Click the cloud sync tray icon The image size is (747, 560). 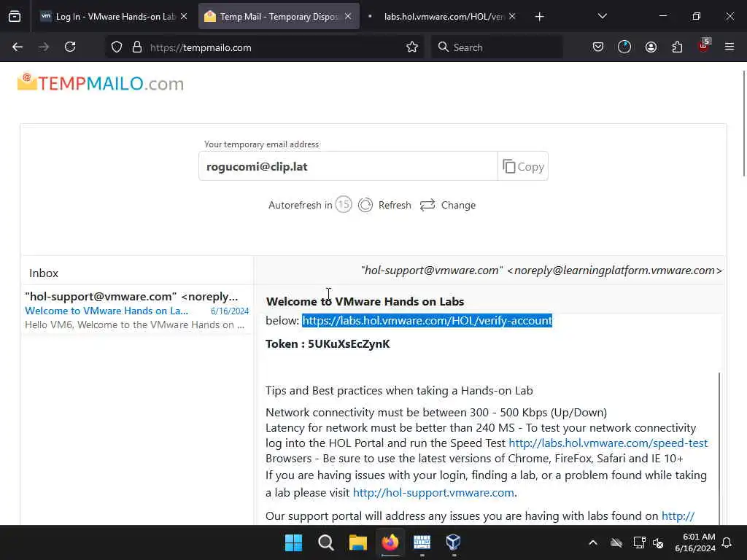(616, 542)
